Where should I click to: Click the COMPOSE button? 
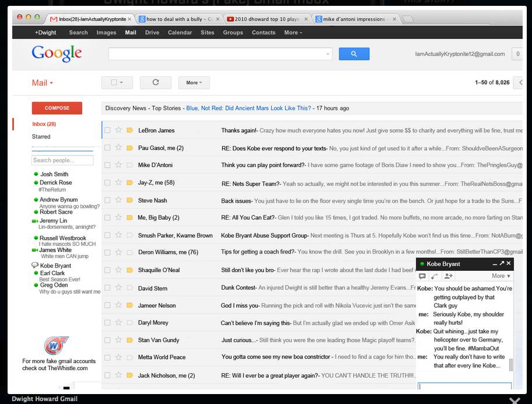point(57,108)
